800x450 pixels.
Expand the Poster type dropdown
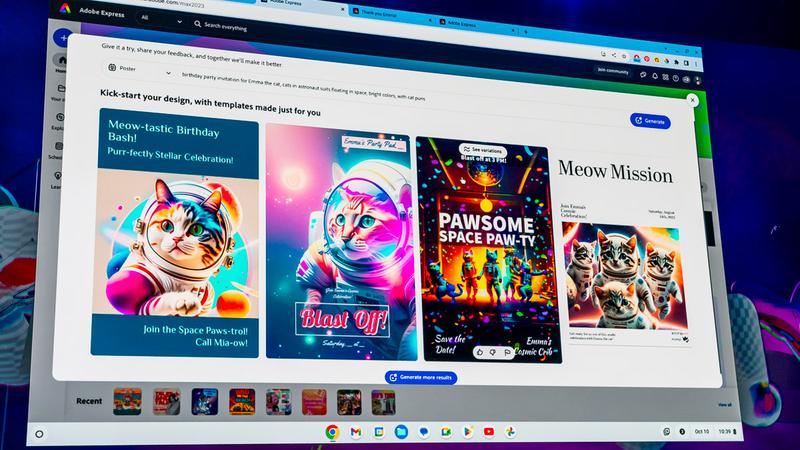139,70
